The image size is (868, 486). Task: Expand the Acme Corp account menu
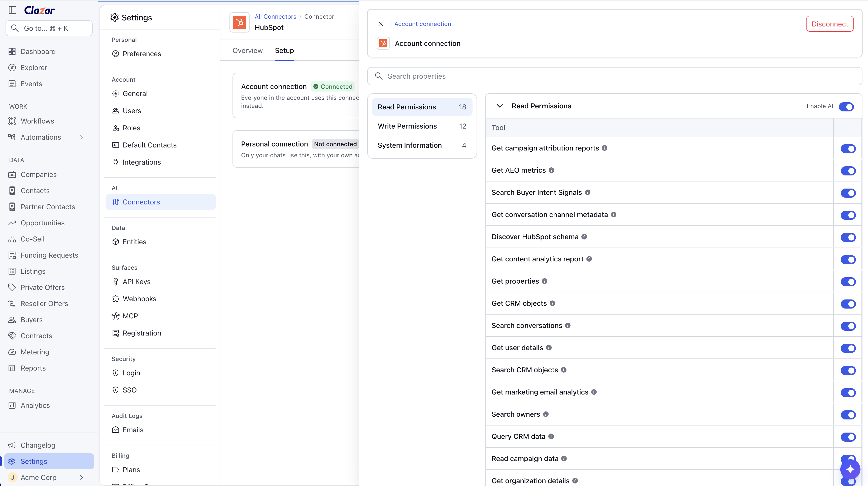tap(81, 477)
